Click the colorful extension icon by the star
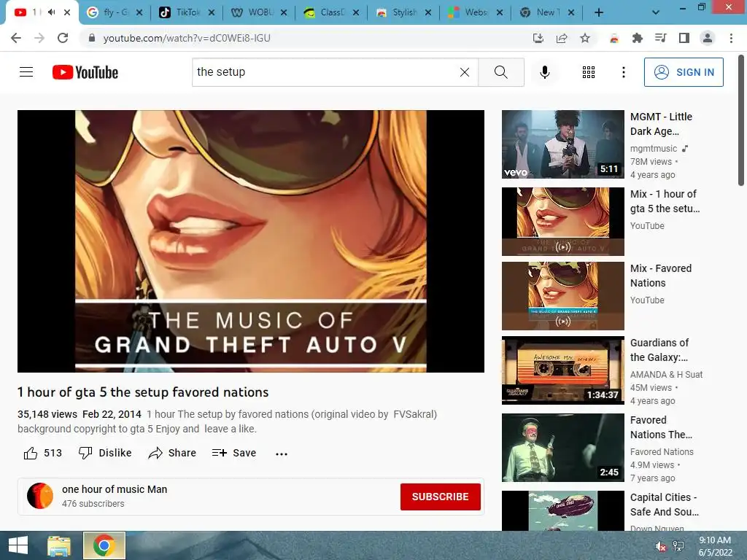The image size is (747, 560). (614, 38)
